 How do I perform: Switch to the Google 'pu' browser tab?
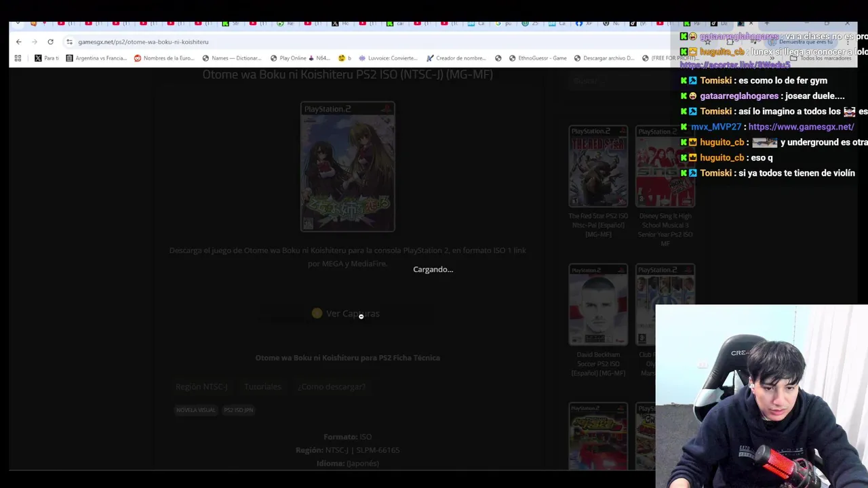click(502, 23)
